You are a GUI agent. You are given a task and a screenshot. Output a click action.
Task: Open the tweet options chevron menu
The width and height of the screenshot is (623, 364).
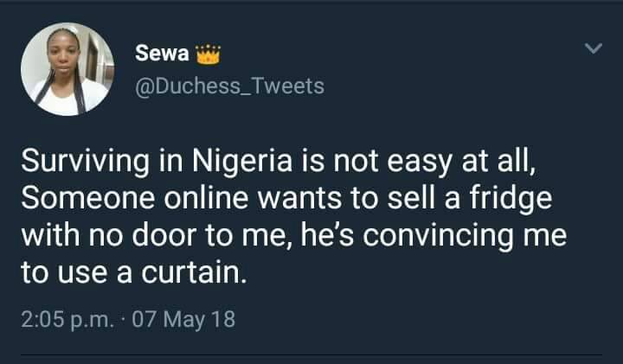click(x=593, y=50)
